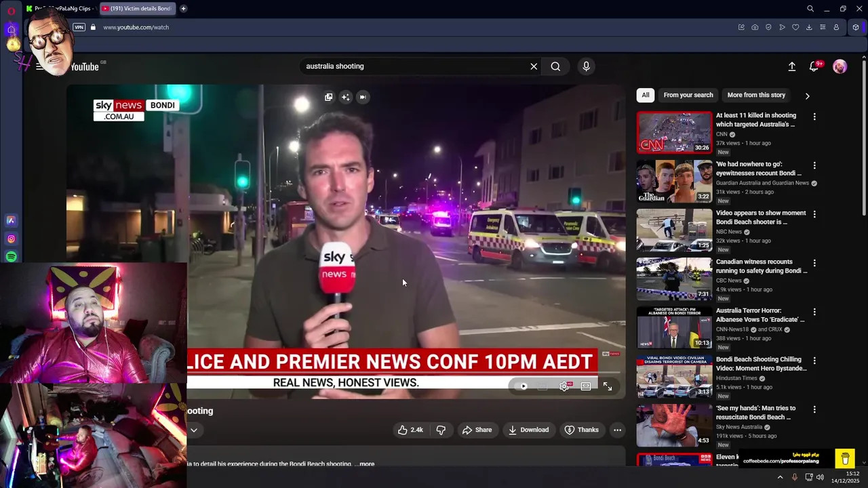Open the Easy Setup sliders icon
The width and height of the screenshot is (868, 488).
click(823, 27)
